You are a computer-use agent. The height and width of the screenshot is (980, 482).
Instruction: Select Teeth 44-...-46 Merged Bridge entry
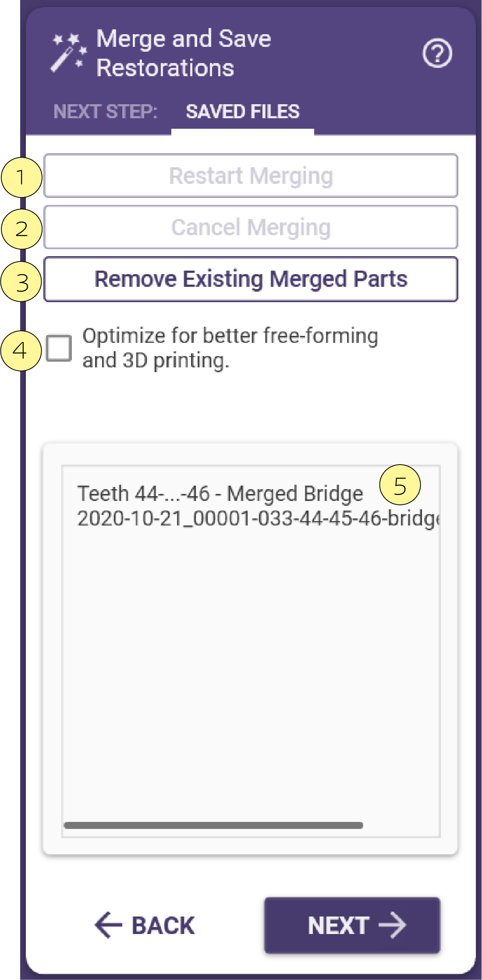tap(220, 494)
